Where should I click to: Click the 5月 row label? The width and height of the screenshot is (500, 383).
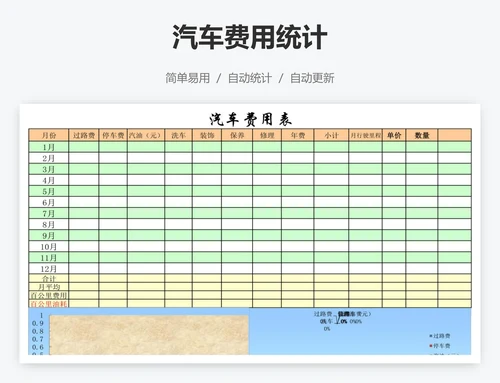(49, 191)
